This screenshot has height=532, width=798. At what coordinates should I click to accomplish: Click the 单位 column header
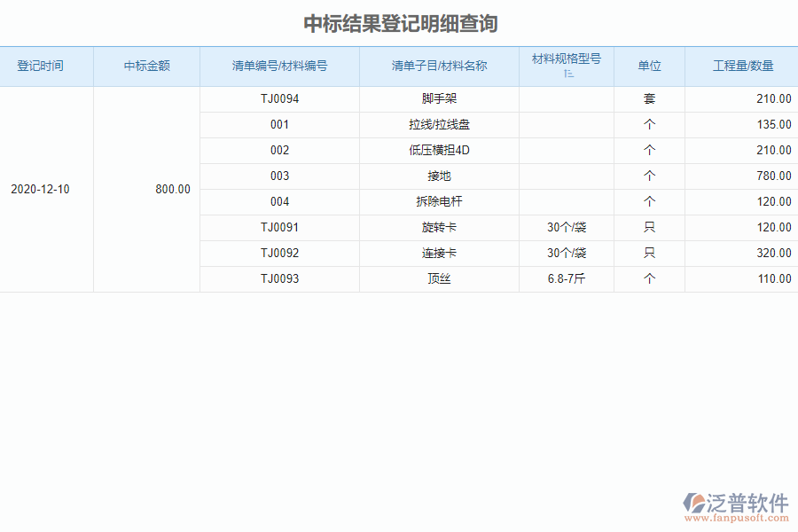pyautogui.click(x=649, y=66)
